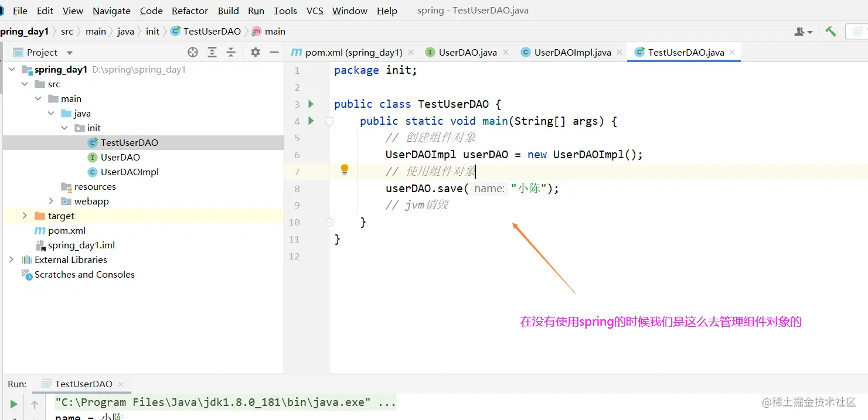Switch to UserDAO.java tab
The height and width of the screenshot is (420, 868).
coord(467,52)
